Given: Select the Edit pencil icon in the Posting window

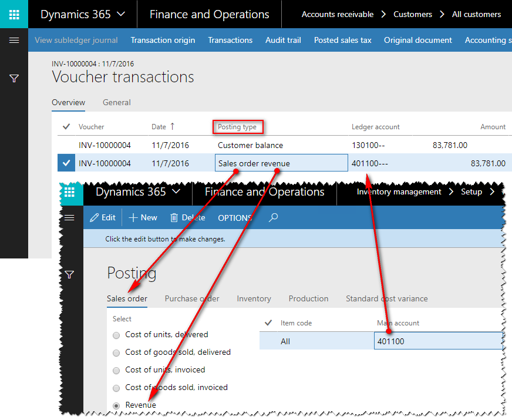Looking at the screenshot, I should click(103, 217).
